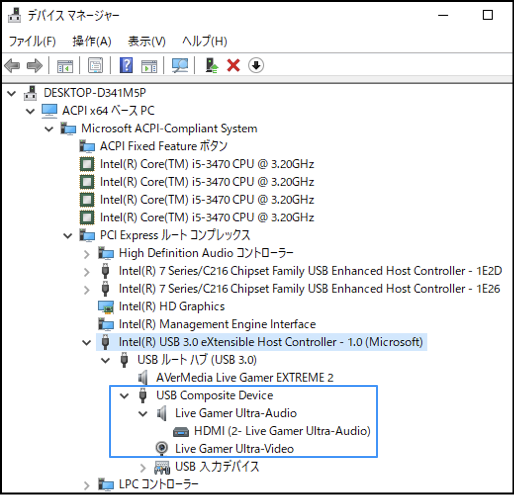Collapse the DESKTOP-D341M5P root node
Screen dimensions: 514x495
pos(12,93)
